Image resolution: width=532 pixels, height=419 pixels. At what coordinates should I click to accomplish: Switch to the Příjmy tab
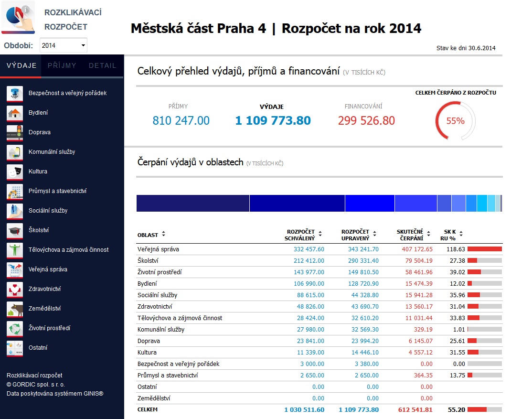coord(62,65)
